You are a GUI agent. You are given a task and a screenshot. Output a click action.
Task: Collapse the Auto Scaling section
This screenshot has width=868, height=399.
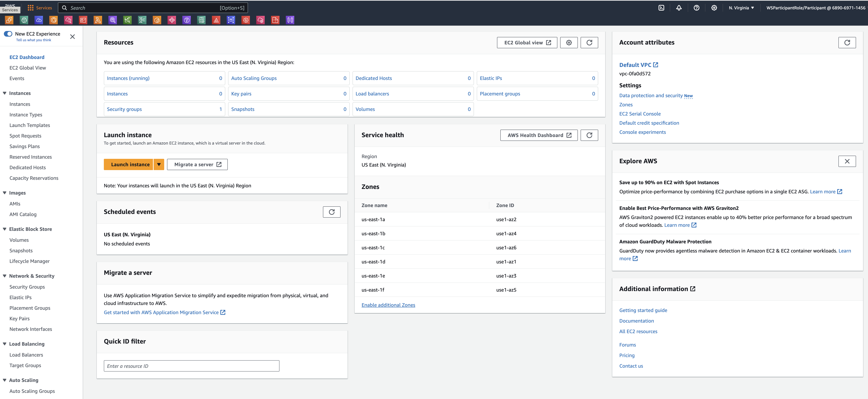(x=5, y=380)
